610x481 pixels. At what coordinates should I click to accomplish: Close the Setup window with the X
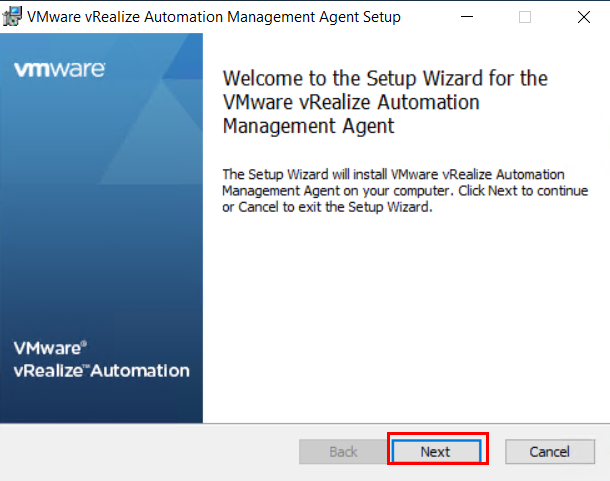[584, 17]
